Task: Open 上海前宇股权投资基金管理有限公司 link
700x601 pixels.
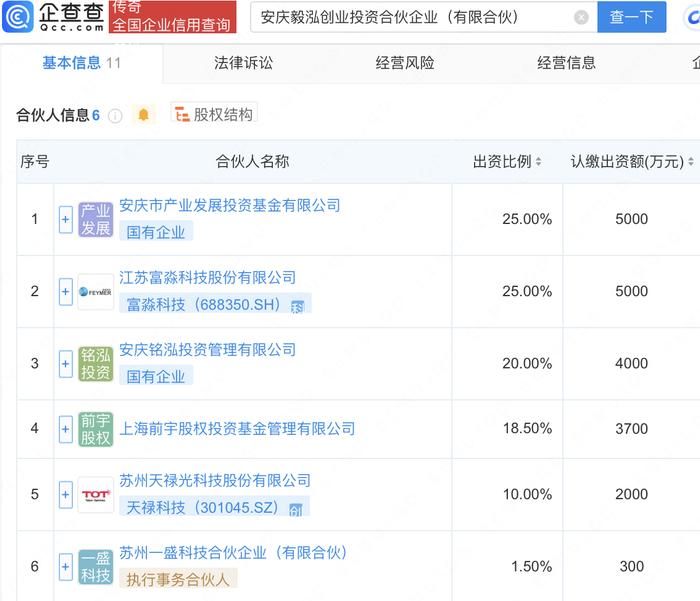Action: (x=237, y=429)
